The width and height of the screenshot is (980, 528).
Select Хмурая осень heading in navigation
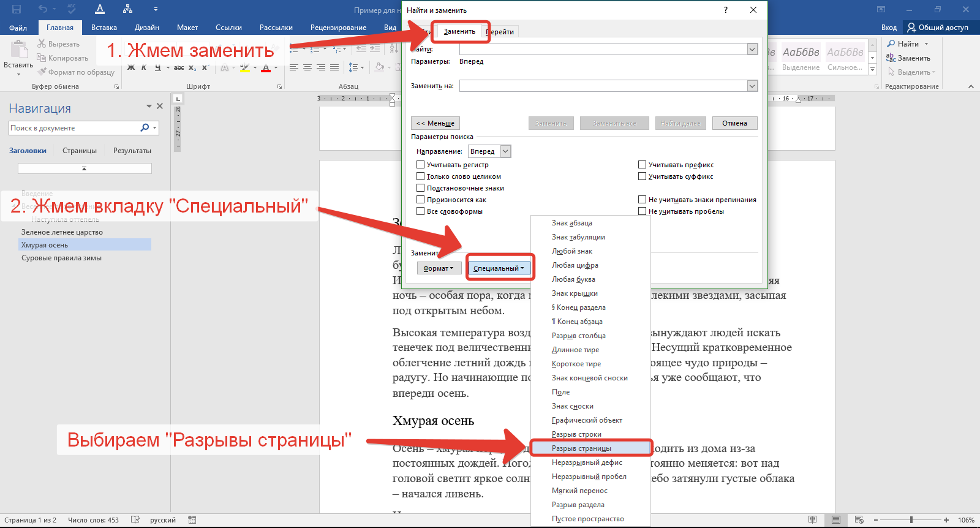coord(85,244)
